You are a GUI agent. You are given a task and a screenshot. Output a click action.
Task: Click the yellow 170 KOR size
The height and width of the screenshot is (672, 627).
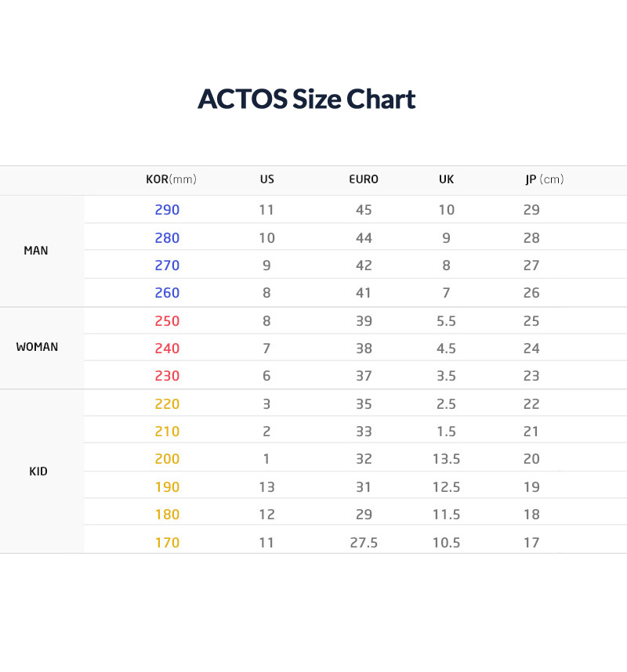167,542
